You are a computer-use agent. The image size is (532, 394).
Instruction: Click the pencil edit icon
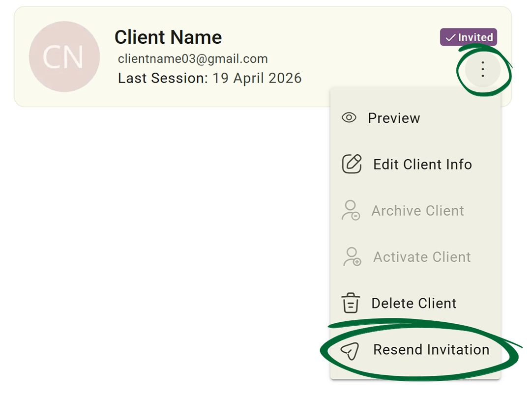click(x=352, y=164)
